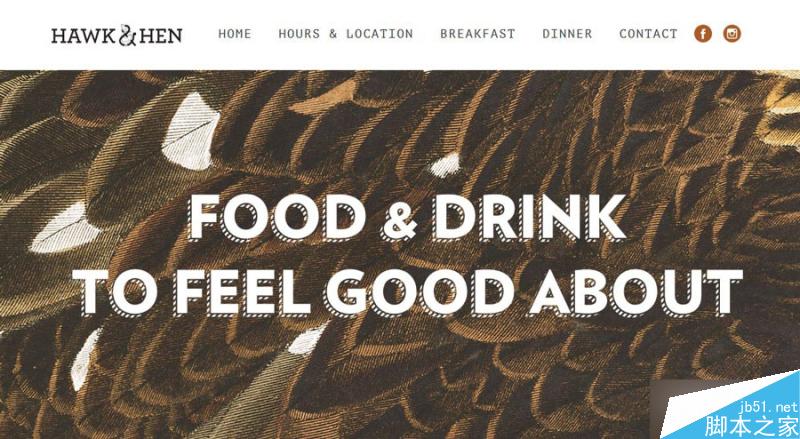
Task: Click the white feather beside "TO" text
Action: coord(65,228)
